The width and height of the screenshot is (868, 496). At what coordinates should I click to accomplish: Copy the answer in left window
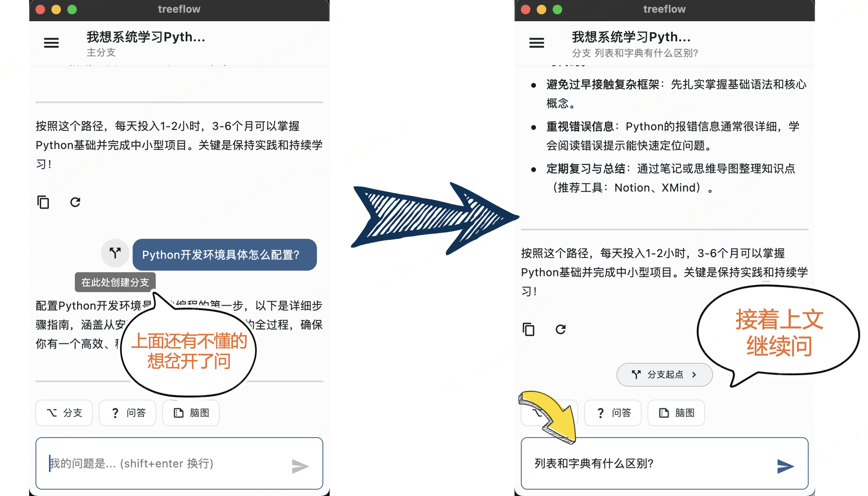[x=43, y=202]
